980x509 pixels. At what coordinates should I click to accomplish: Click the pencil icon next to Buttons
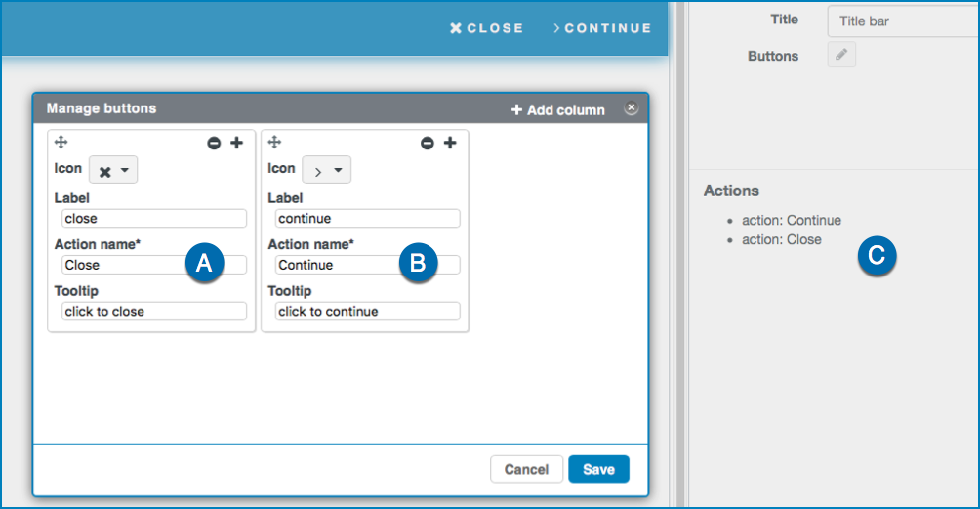[x=841, y=55]
